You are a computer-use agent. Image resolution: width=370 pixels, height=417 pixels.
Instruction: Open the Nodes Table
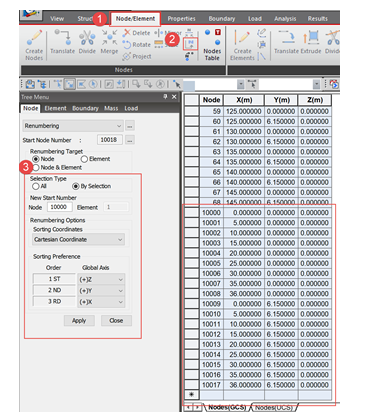212,45
